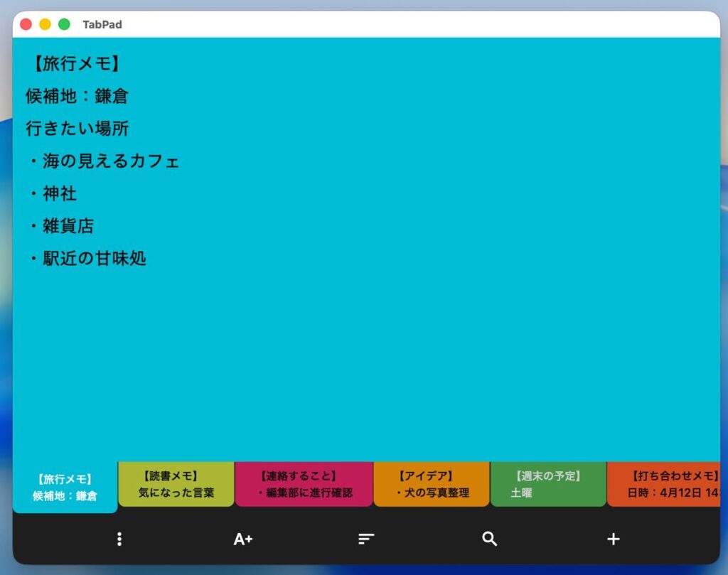
Task: Open the 【週末の予定】 tab
Action: click(x=547, y=484)
